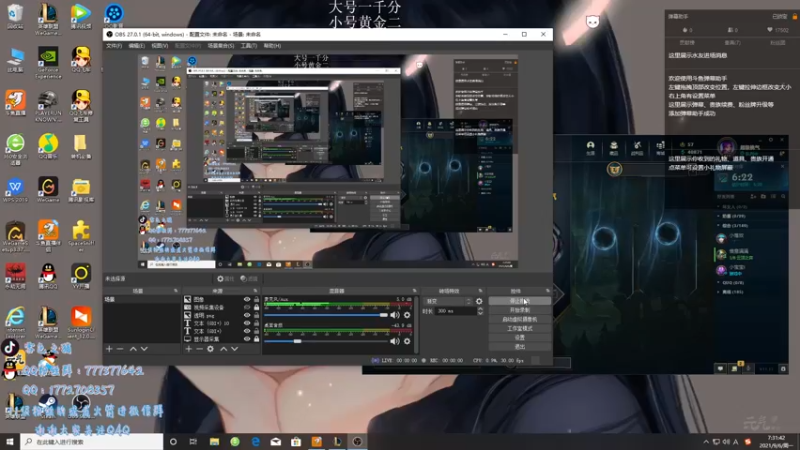Move the scene up in the Scenes panel
The width and height of the screenshot is (800, 450).
click(133, 349)
